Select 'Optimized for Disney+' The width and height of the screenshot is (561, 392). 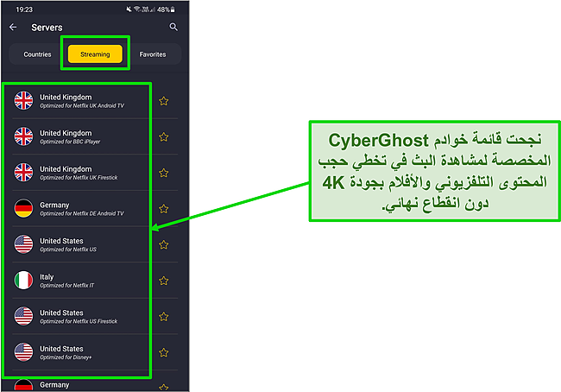tap(66, 357)
